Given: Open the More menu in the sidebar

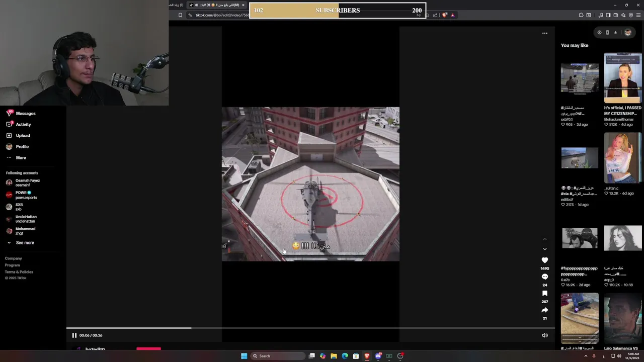Looking at the screenshot, I should pos(16,158).
